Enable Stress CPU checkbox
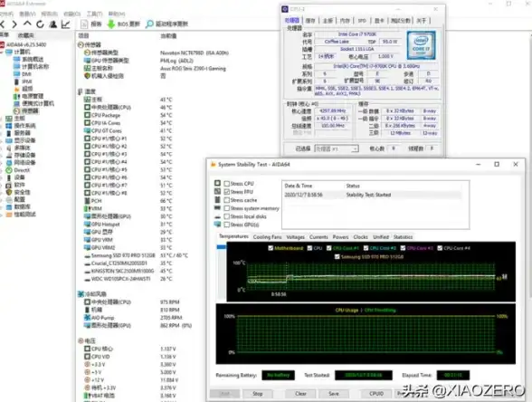 pos(227,184)
